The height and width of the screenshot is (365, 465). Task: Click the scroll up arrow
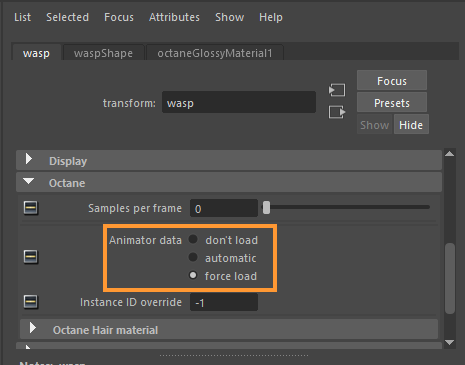click(x=449, y=154)
